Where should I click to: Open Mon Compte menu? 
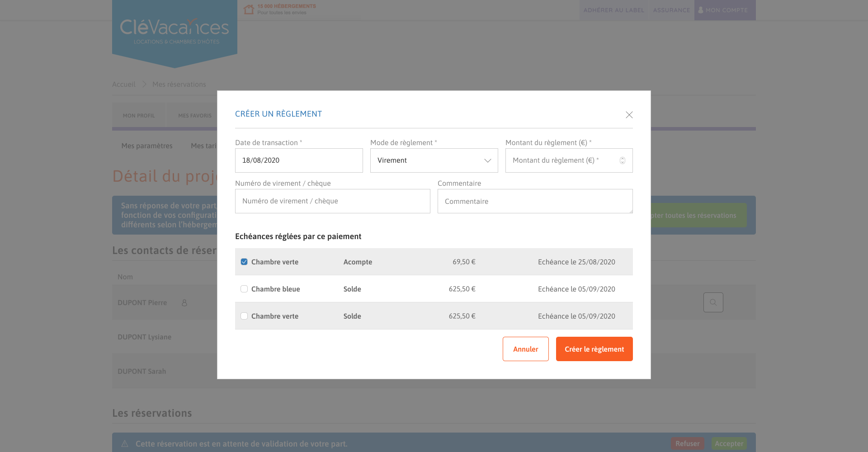[725, 10]
